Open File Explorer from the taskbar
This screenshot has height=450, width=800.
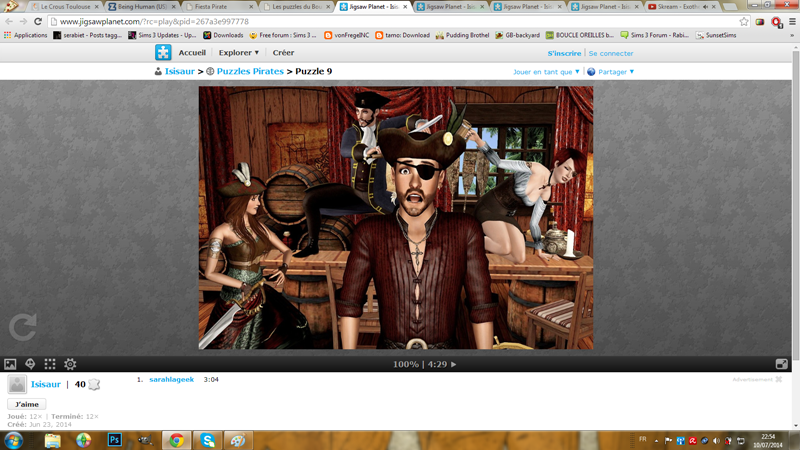coord(53,440)
